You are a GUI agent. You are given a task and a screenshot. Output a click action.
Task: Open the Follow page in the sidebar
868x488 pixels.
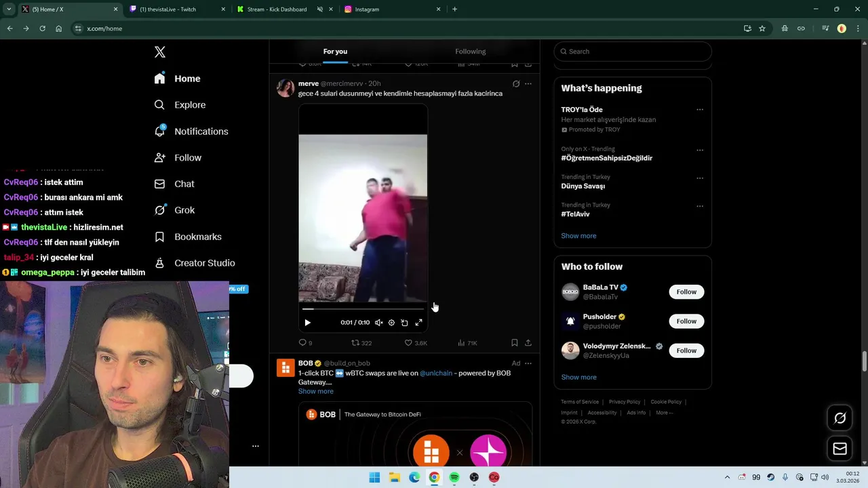pos(178,158)
